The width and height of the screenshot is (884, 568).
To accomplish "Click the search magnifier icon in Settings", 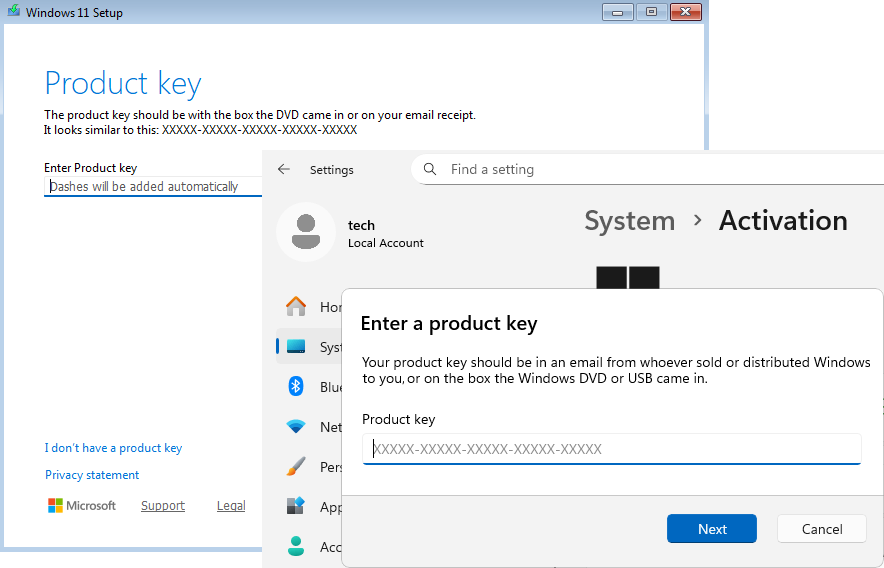I will tap(430, 169).
